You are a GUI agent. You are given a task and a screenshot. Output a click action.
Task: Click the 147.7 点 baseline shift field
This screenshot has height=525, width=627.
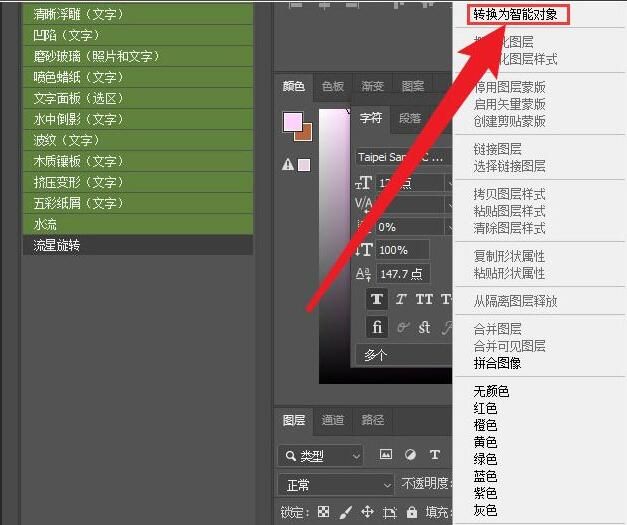point(403,274)
